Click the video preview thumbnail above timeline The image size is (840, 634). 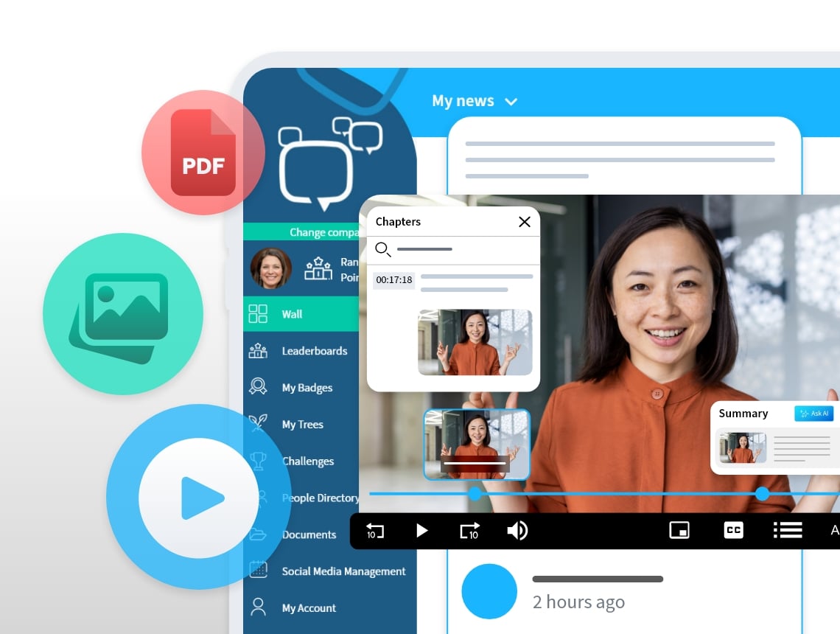pos(477,445)
